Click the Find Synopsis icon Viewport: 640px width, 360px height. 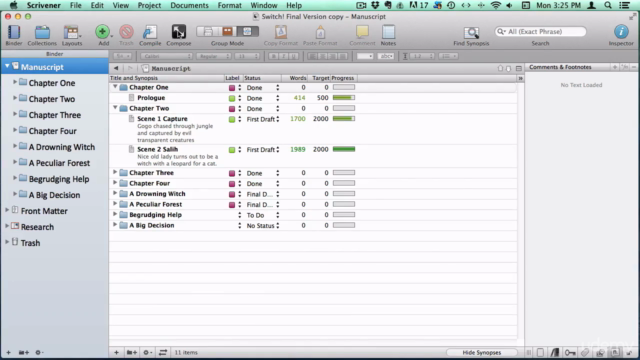coord(471,33)
